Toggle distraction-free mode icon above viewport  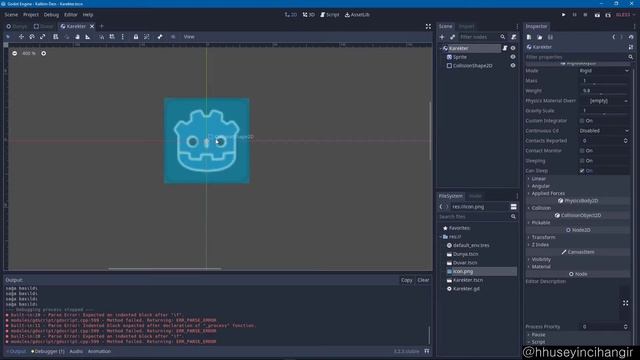[428, 26]
